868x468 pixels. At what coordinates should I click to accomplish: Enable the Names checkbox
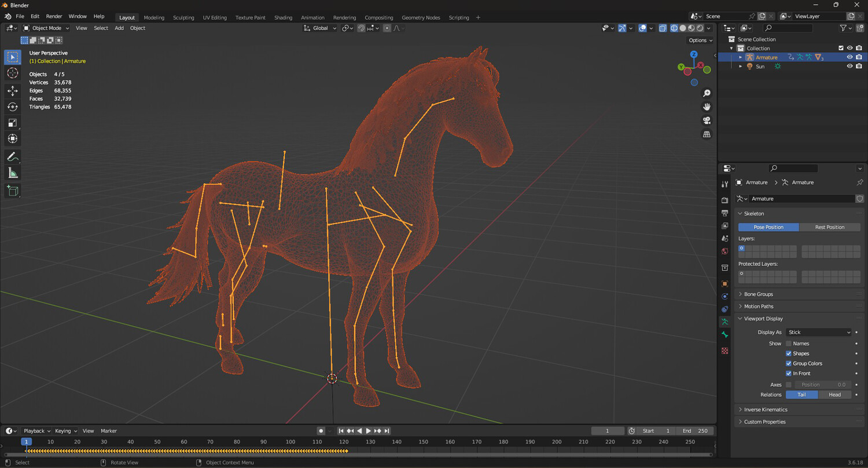click(x=789, y=343)
